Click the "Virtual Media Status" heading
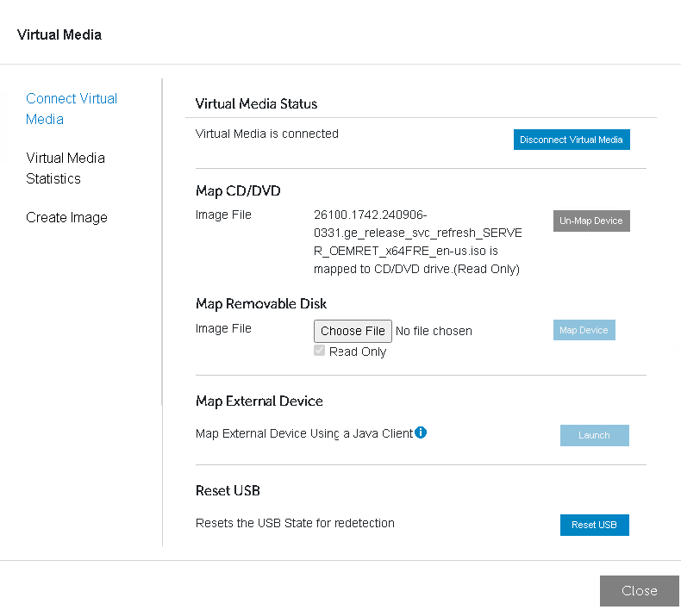Image resolution: width=681 pixels, height=616 pixels. click(x=256, y=103)
